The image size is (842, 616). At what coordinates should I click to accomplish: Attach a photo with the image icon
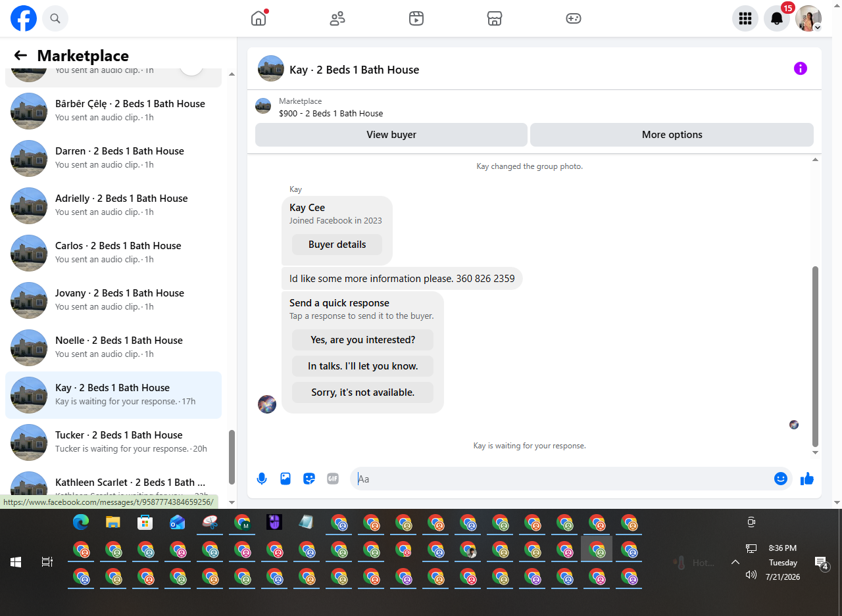(x=285, y=479)
